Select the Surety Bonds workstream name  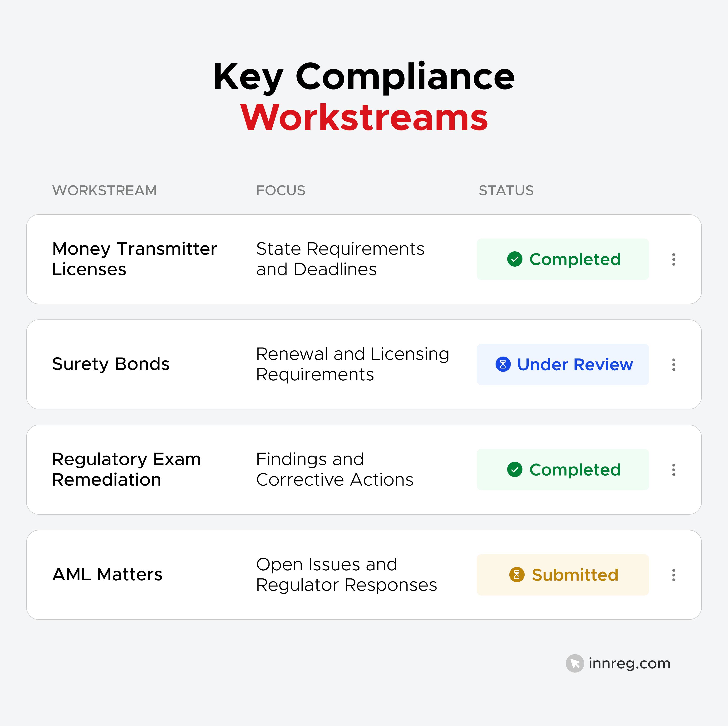(111, 364)
